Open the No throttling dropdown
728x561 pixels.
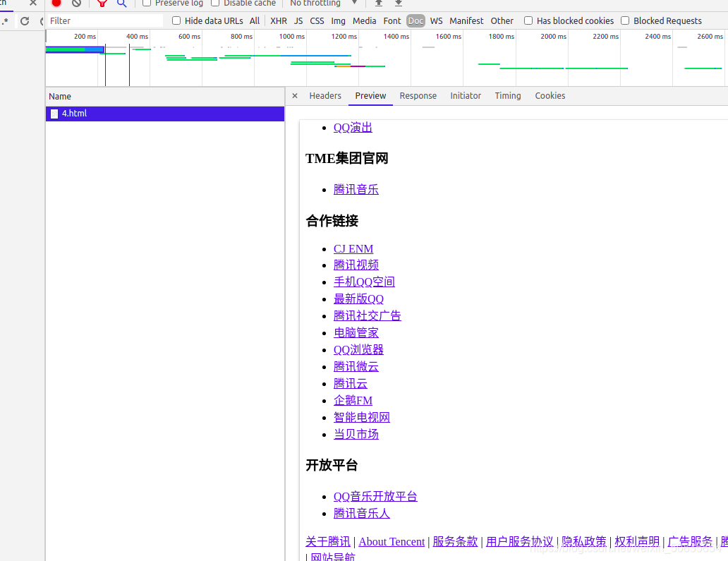coord(324,3)
